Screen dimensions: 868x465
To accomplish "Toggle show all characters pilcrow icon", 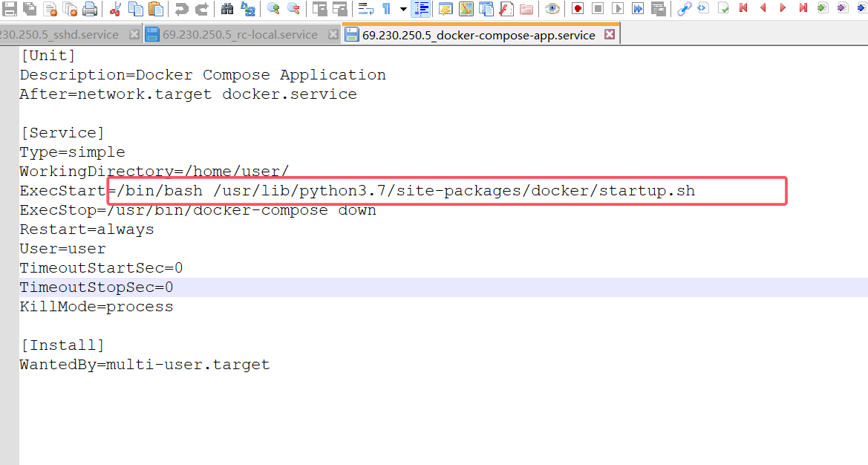I will pos(386,8).
